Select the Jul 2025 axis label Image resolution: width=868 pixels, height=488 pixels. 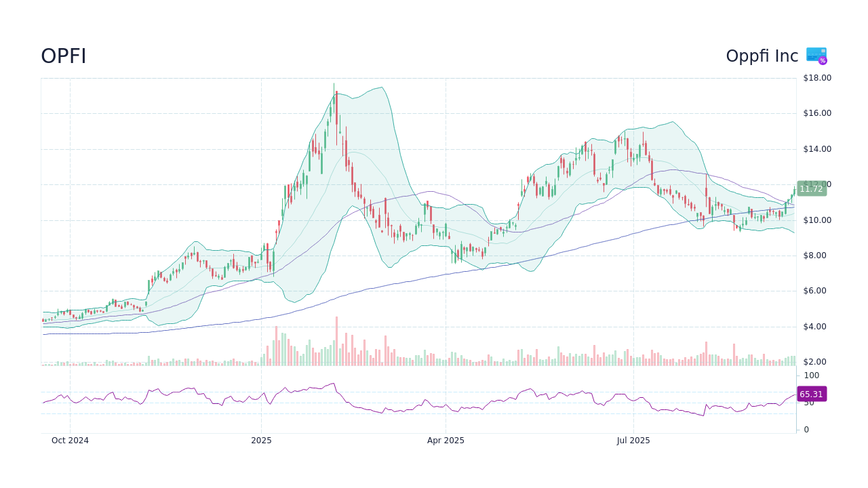(634, 441)
